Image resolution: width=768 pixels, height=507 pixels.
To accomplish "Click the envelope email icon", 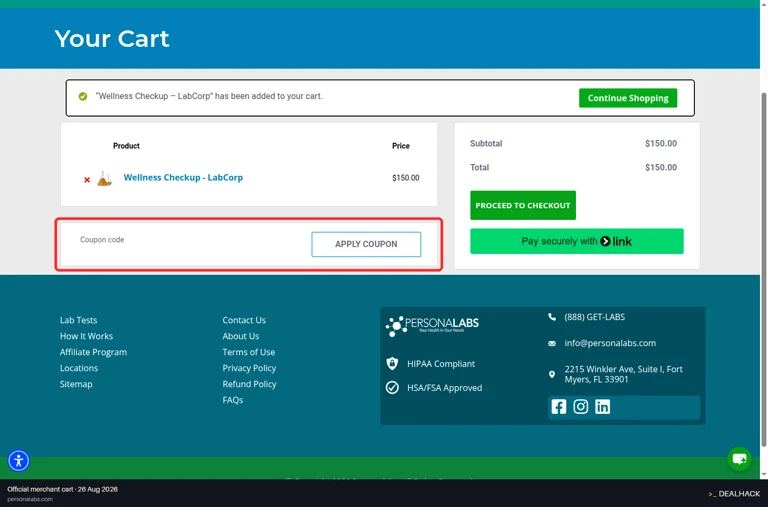I will click(x=552, y=343).
